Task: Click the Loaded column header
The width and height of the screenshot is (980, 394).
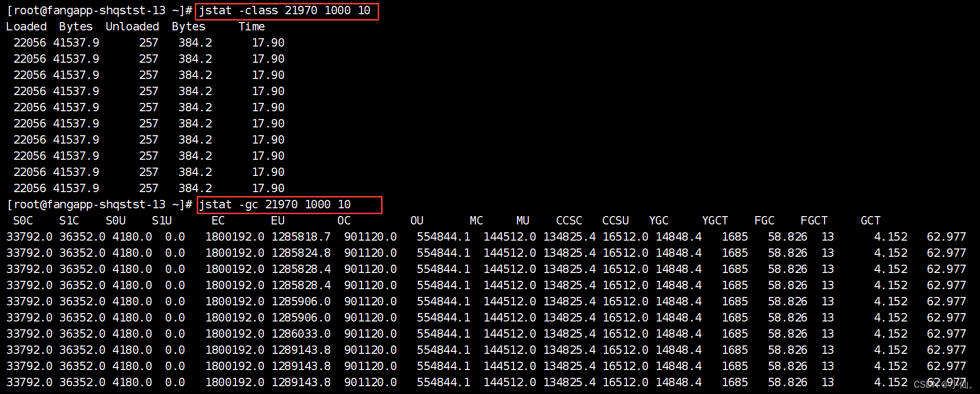Action: point(26,27)
